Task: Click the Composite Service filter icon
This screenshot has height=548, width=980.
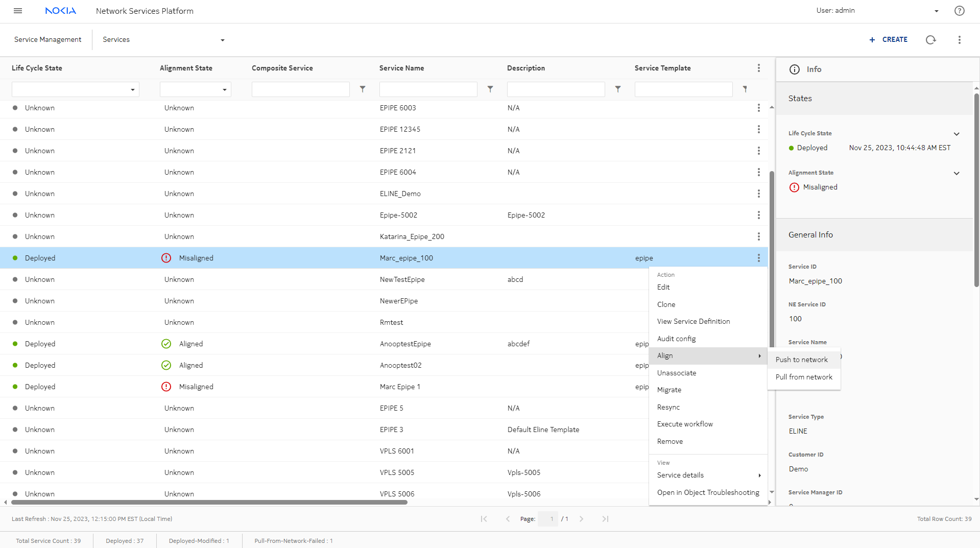Action: coord(363,89)
